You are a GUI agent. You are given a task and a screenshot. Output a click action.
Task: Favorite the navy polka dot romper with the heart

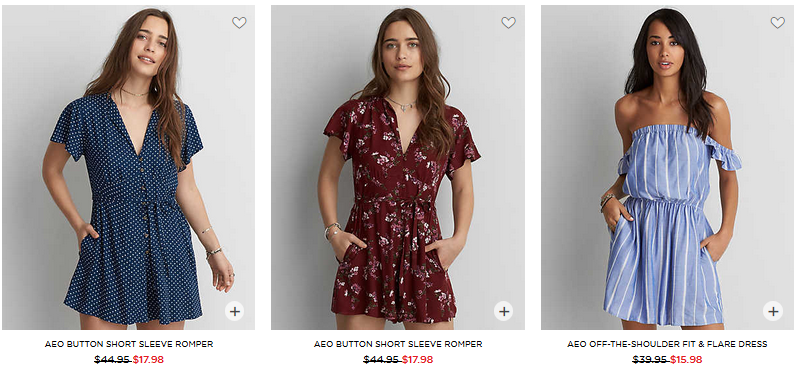point(239,22)
